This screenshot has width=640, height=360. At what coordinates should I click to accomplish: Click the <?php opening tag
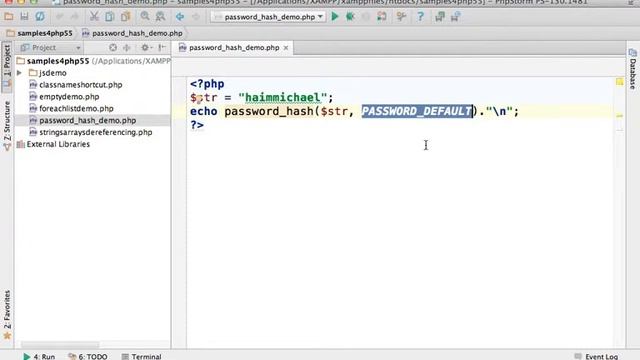[x=207, y=84]
